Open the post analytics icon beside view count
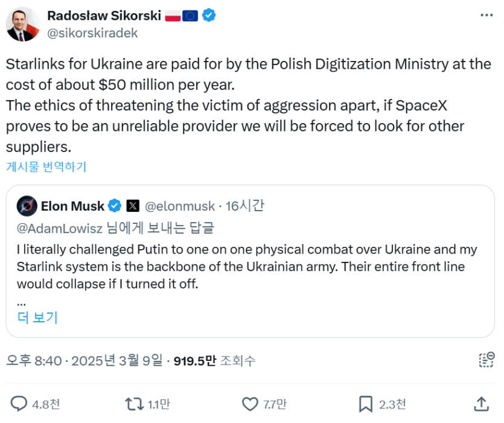Image resolution: width=504 pixels, height=423 pixels. [x=486, y=360]
